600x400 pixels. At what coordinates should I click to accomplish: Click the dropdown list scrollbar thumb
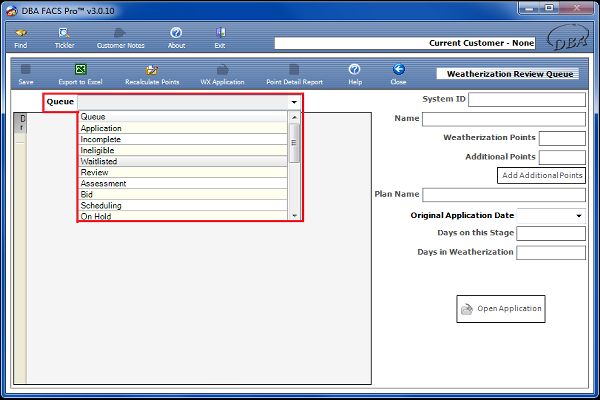(294, 143)
